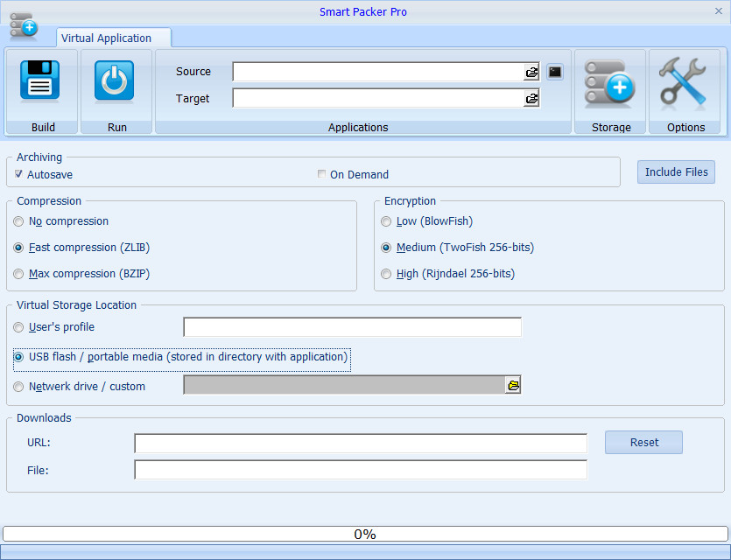The width and height of the screenshot is (731, 560).
Task: Click the Run power icon
Action: coord(114,80)
